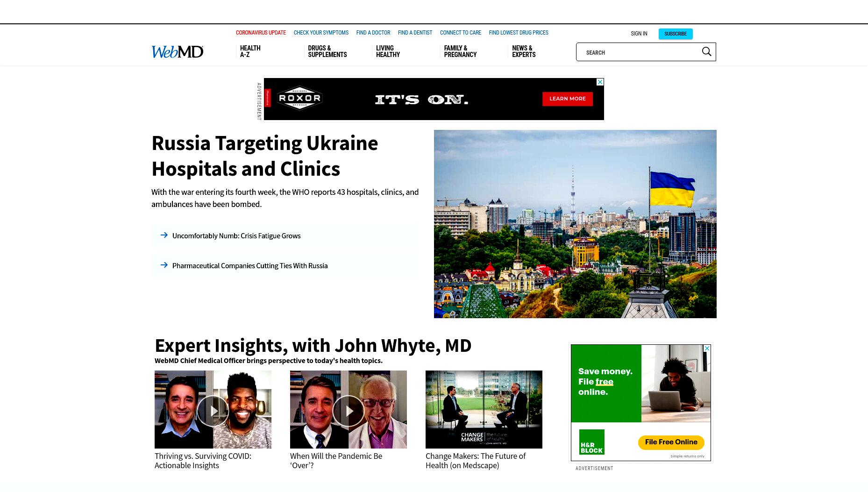Click the IT'S ON. banner text
868x492 pixels.
[x=421, y=100]
